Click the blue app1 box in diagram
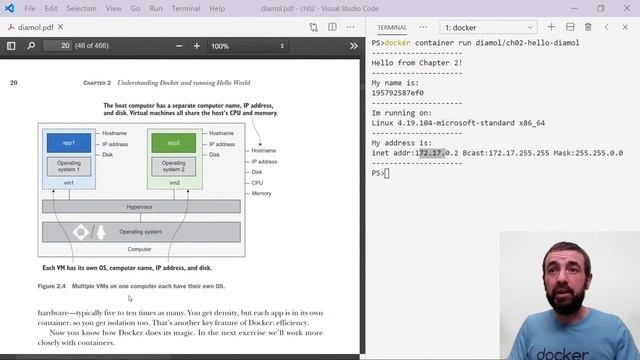640x360 pixels. (x=69, y=143)
